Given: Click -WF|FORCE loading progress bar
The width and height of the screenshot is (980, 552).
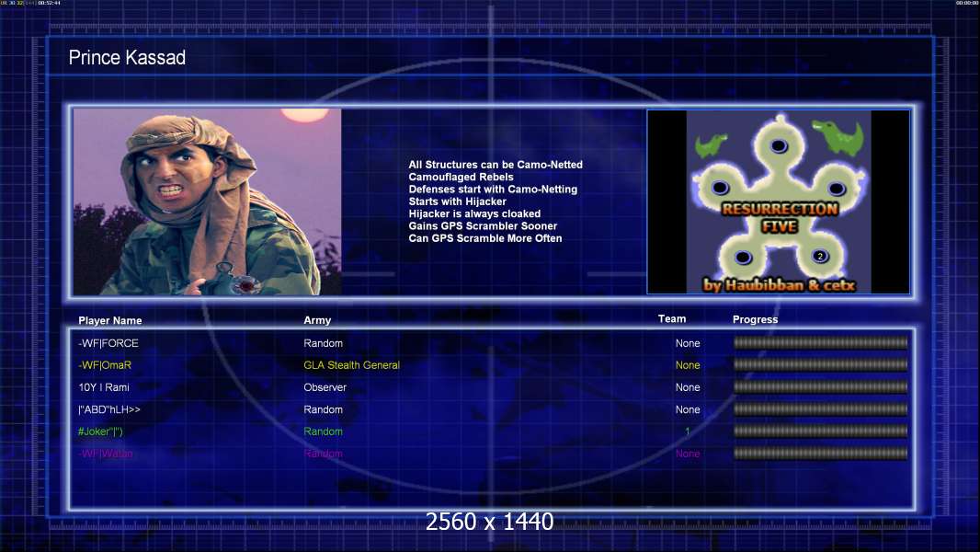Looking at the screenshot, I should [x=820, y=342].
